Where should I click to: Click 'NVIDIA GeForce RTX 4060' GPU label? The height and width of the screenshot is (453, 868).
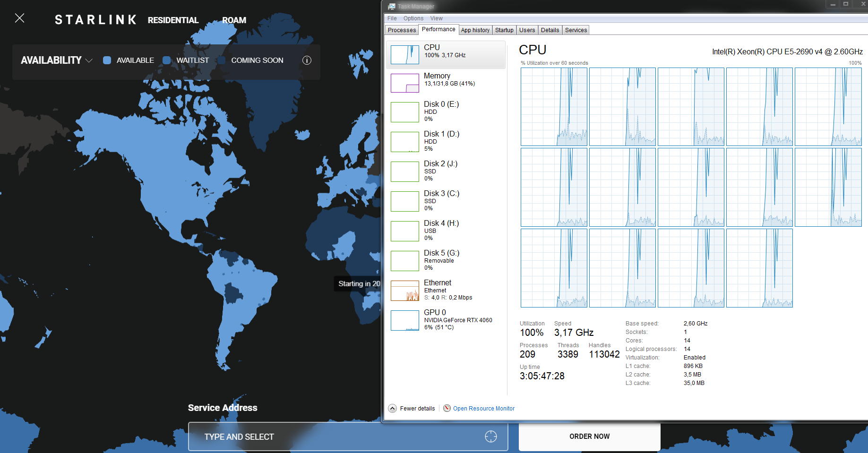click(x=458, y=320)
